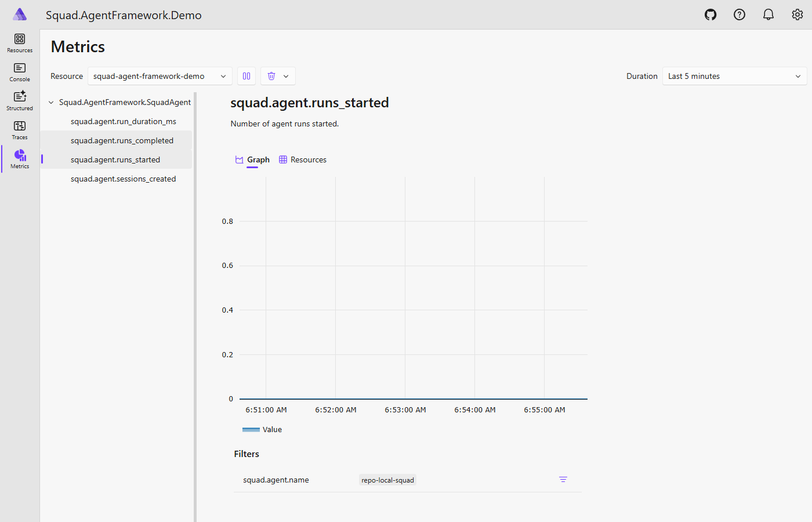812x522 pixels.
Task: Open the settings gear
Action: tap(797, 14)
